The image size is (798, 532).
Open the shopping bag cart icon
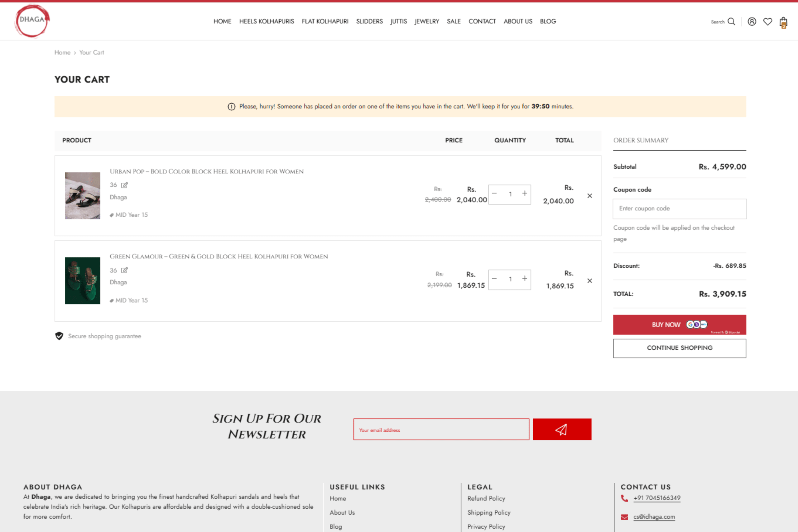click(x=783, y=22)
